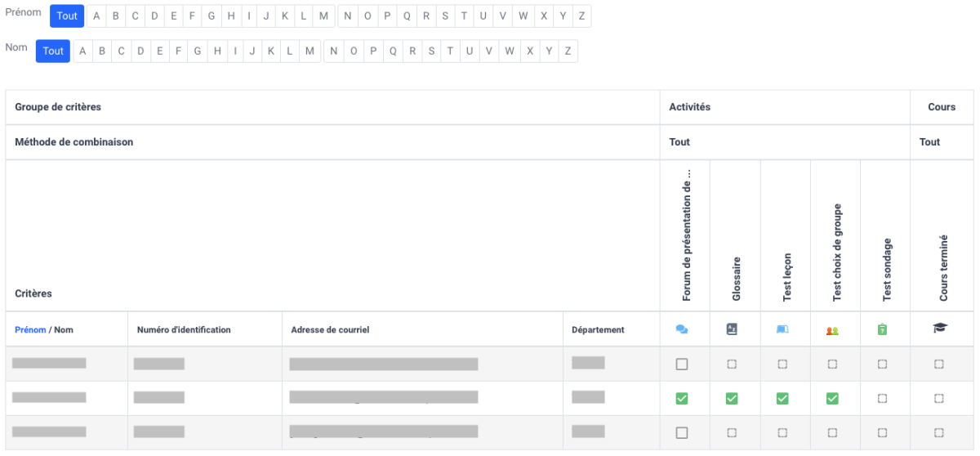980x456 pixels.
Task: Uncheck second row's Glossaire completion checkbox
Action: tap(732, 398)
